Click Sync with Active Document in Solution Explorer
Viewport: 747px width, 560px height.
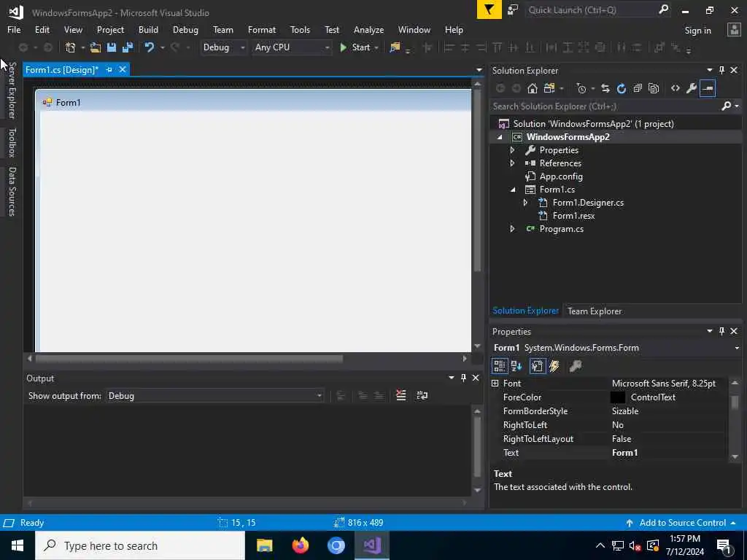[x=605, y=88]
